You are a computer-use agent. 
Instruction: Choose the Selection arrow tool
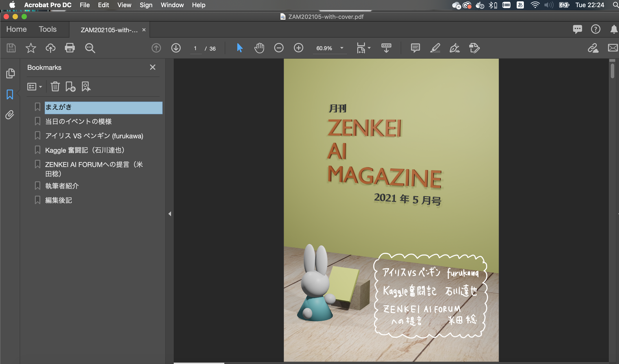tap(240, 48)
